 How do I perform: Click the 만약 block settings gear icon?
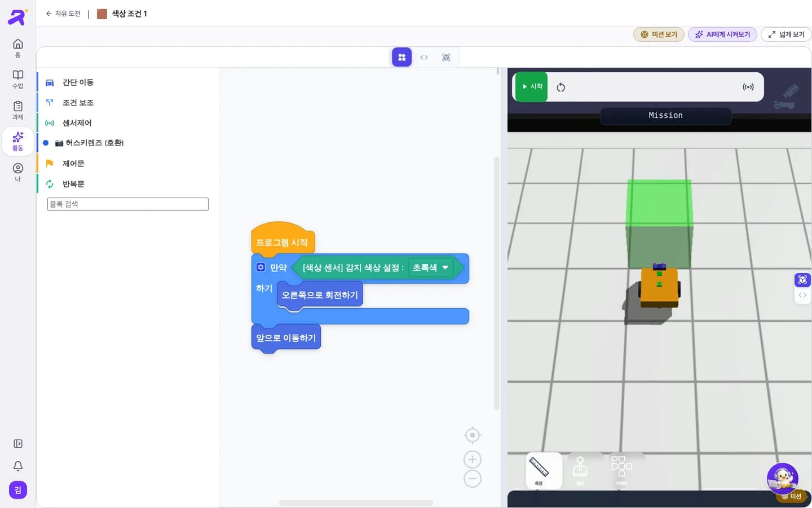coord(261,267)
